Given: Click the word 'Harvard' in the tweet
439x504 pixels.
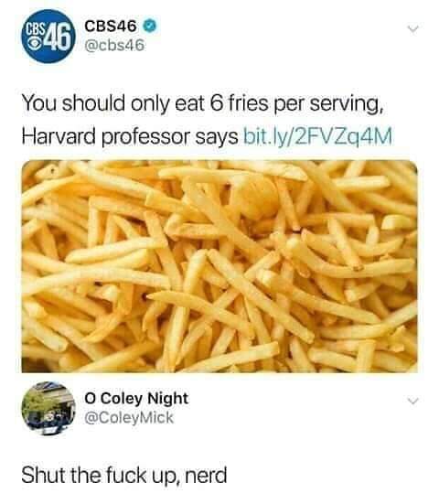Looking at the screenshot, I should click(x=59, y=135).
